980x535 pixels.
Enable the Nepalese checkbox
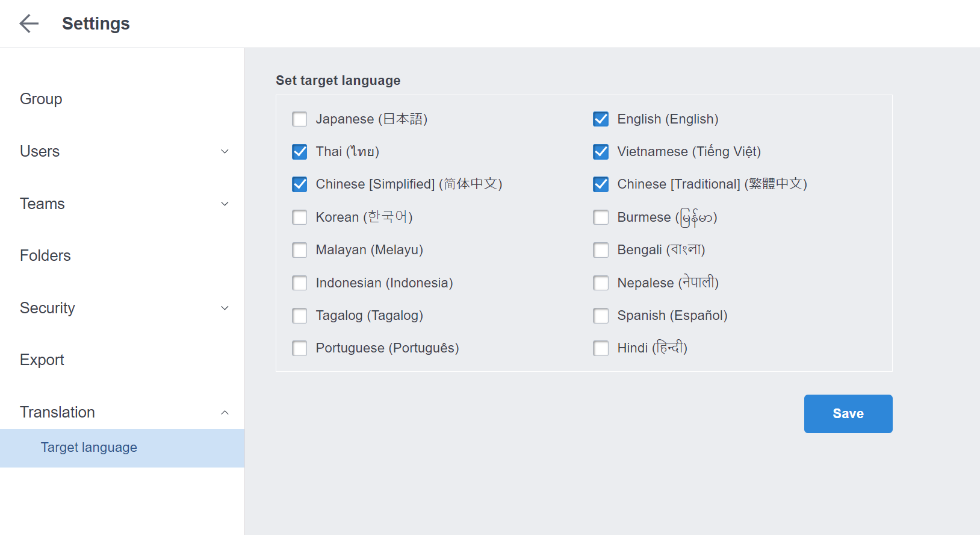(x=601, y=283)
